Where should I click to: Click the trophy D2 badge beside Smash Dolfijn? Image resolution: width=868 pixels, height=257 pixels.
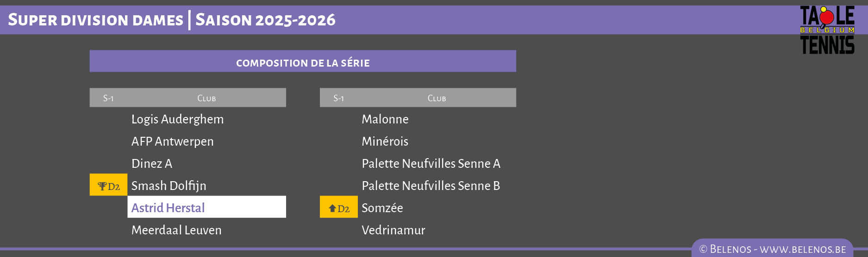click(108, 186)
